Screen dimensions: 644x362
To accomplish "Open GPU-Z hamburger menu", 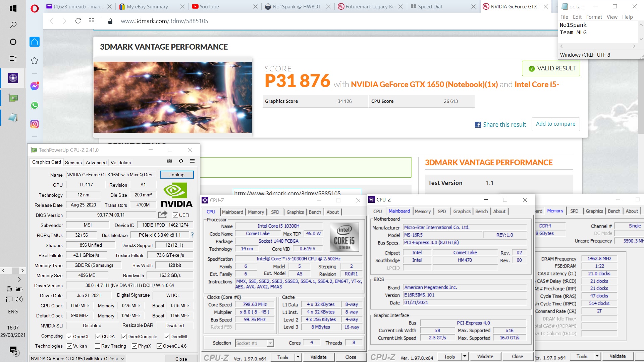I will [192, 161].
